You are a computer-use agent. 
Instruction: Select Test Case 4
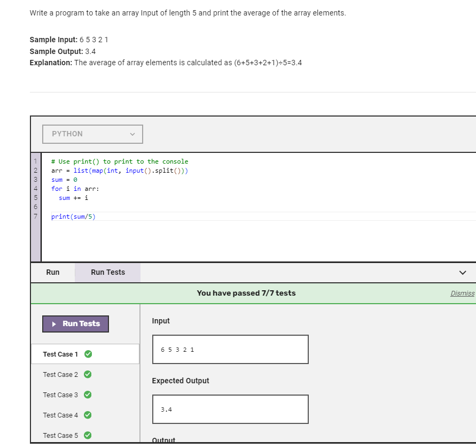(x=85, y=415)
